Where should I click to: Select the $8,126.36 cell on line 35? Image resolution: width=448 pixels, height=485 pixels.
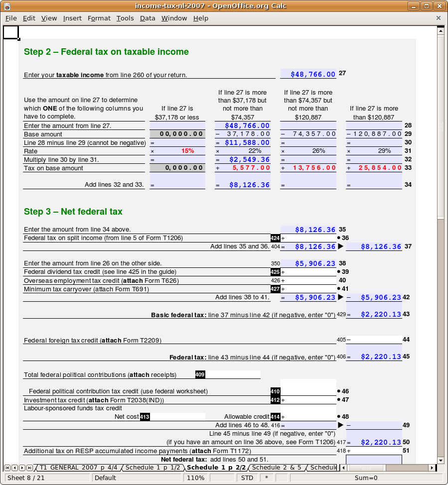pos(308,230)
